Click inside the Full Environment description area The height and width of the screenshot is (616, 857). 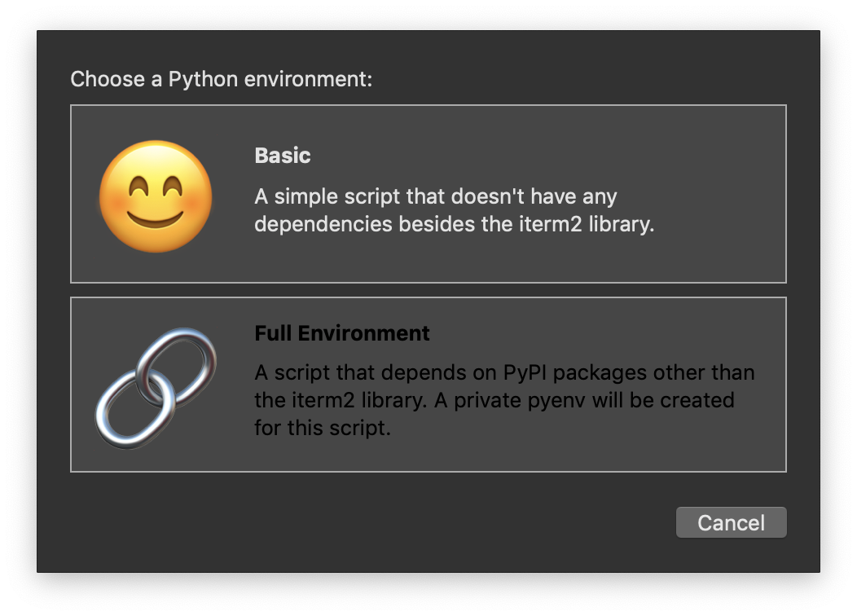[x=505, y=399]
